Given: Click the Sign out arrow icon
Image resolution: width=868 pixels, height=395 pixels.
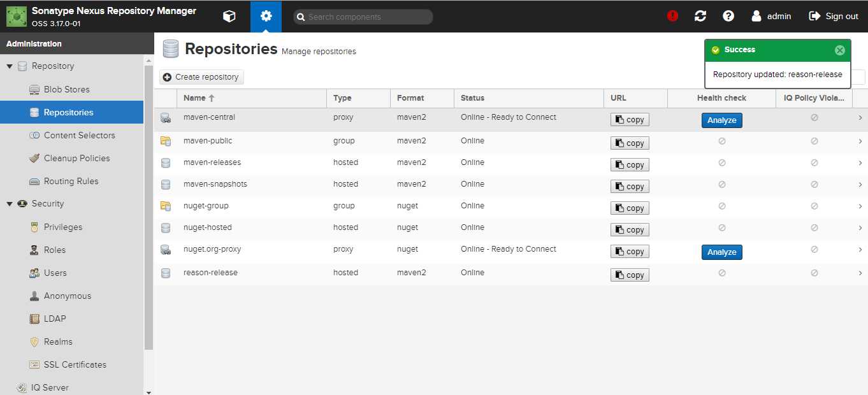Looking at the screenshot, I should (x=814, y=16).
